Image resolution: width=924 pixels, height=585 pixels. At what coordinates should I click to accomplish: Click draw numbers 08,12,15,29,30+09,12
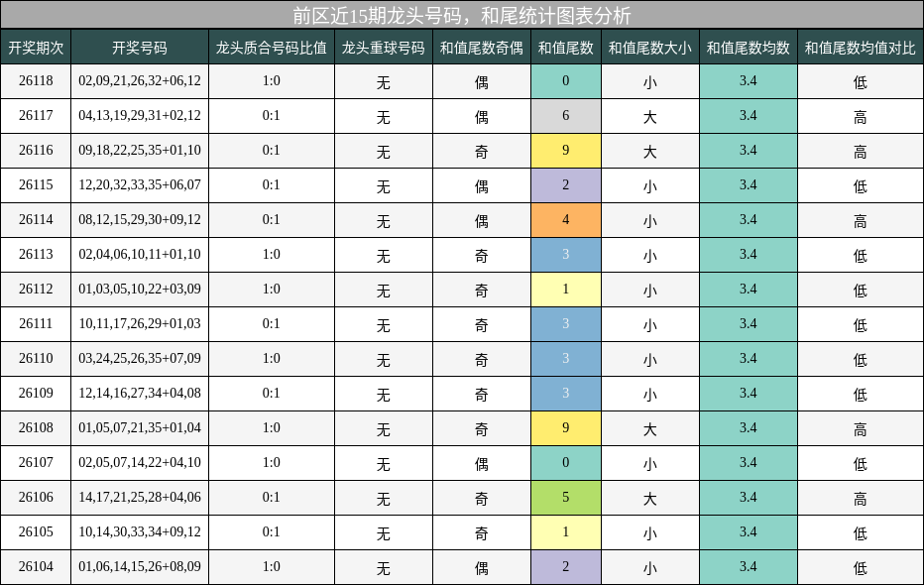(140, 220)
